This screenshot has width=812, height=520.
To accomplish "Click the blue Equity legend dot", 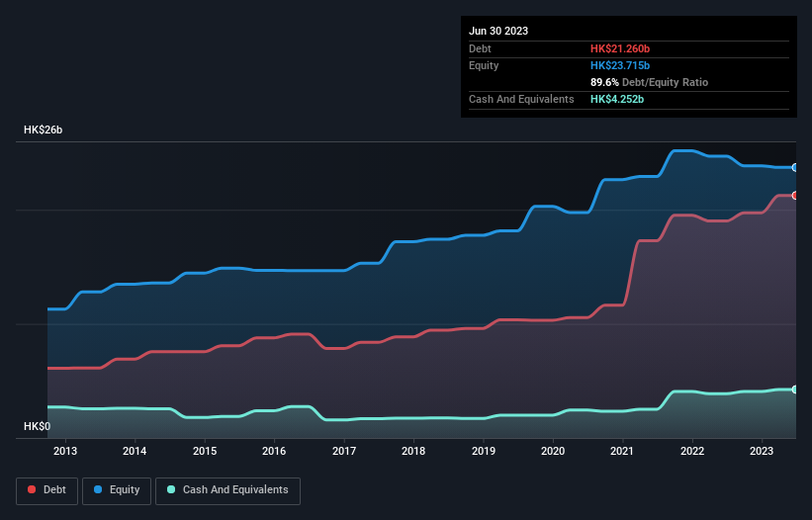I will [x=98, y=489].
